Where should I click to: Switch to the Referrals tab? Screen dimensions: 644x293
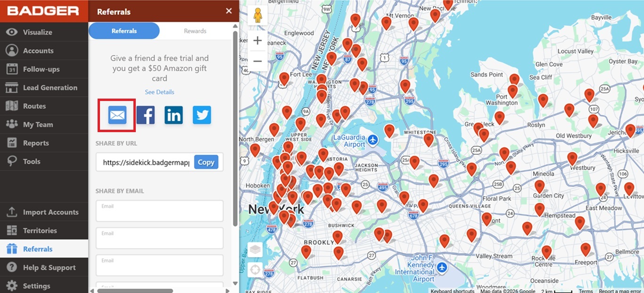pos(124,31)
